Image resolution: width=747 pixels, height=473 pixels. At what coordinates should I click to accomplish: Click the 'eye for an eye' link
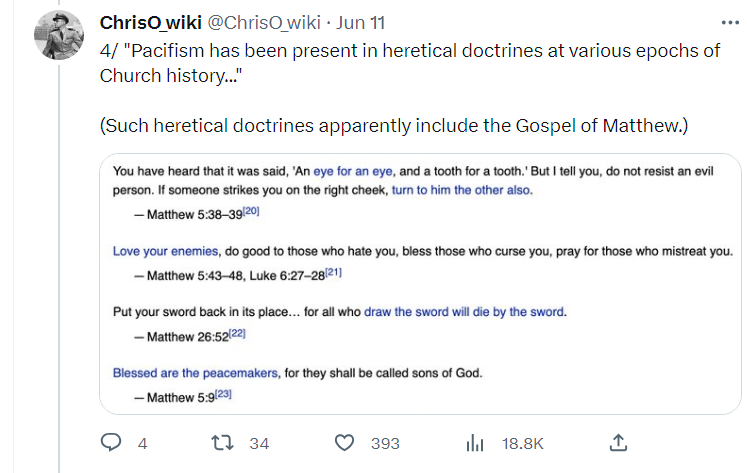coord(353,171)
